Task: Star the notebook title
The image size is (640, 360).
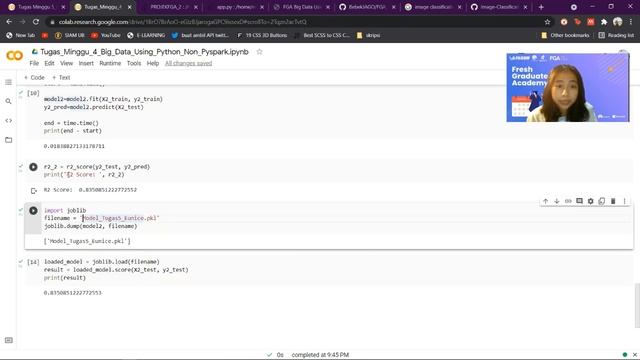Action: (259, 52)
